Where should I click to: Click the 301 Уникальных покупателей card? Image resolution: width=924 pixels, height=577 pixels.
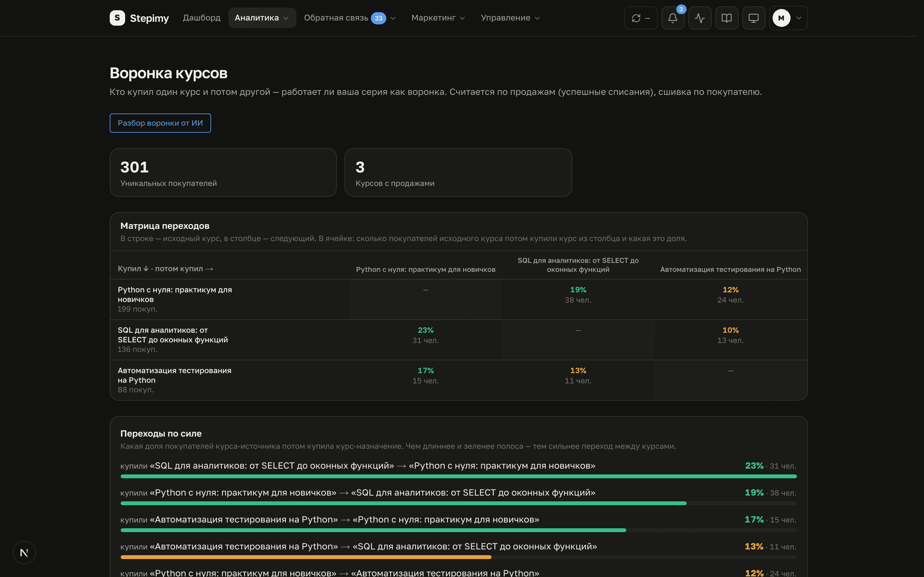coord(223,172)
